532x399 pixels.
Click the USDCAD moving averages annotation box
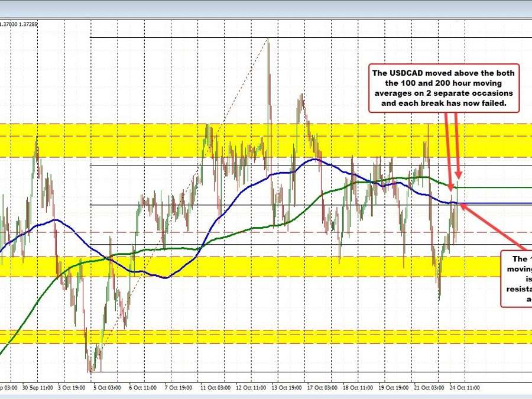pos(443,88)
